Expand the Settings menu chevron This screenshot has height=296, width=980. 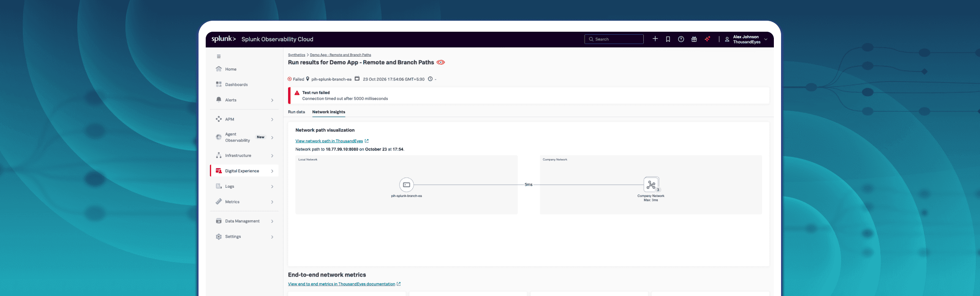[272, 237]
